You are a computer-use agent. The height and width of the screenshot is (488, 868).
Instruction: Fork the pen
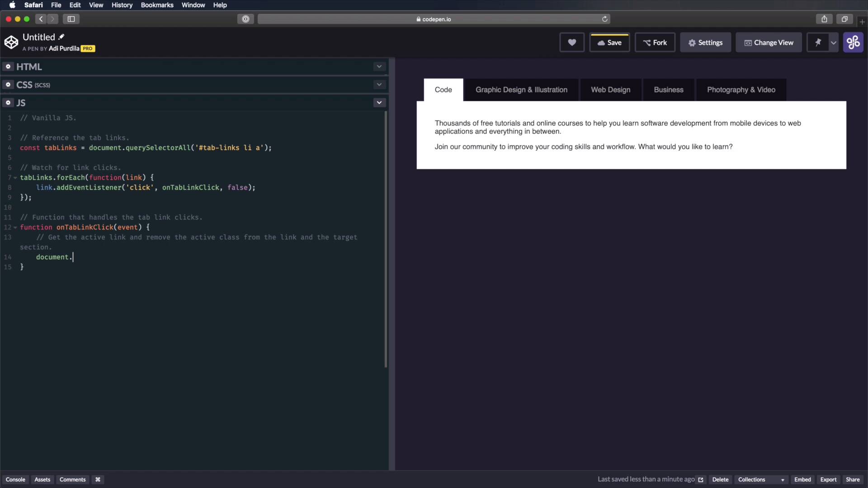pos(655,42)
